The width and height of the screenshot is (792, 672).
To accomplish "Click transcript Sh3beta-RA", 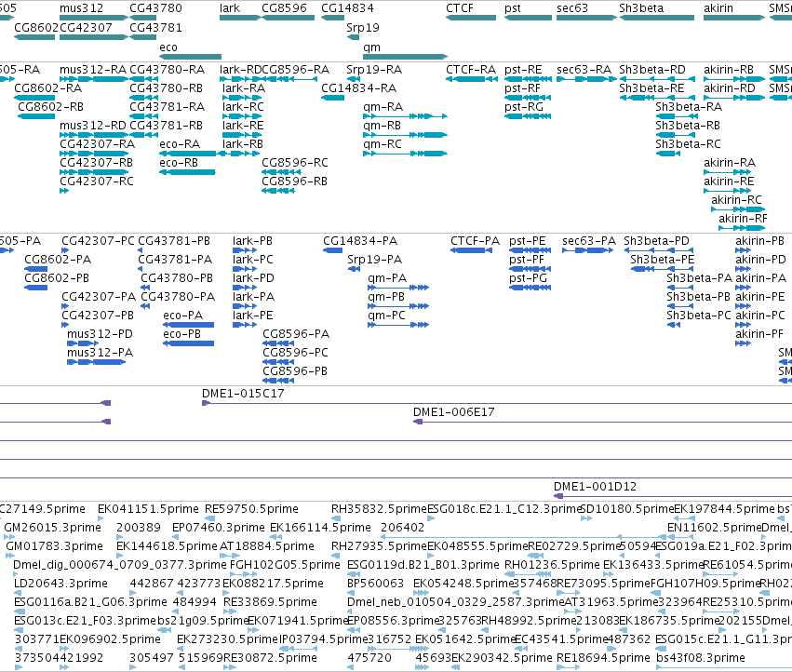I will coord(689,107).
